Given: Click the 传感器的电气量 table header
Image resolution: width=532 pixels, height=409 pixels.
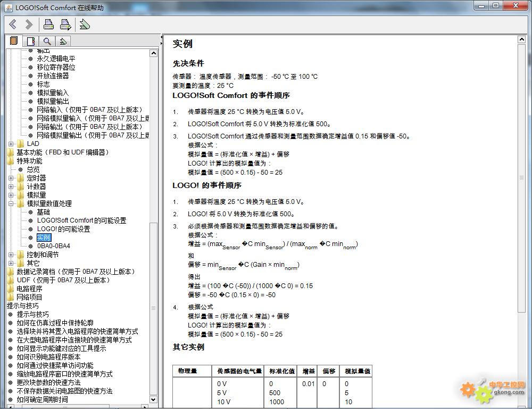Looking at the screenshot, I should 239,371.
